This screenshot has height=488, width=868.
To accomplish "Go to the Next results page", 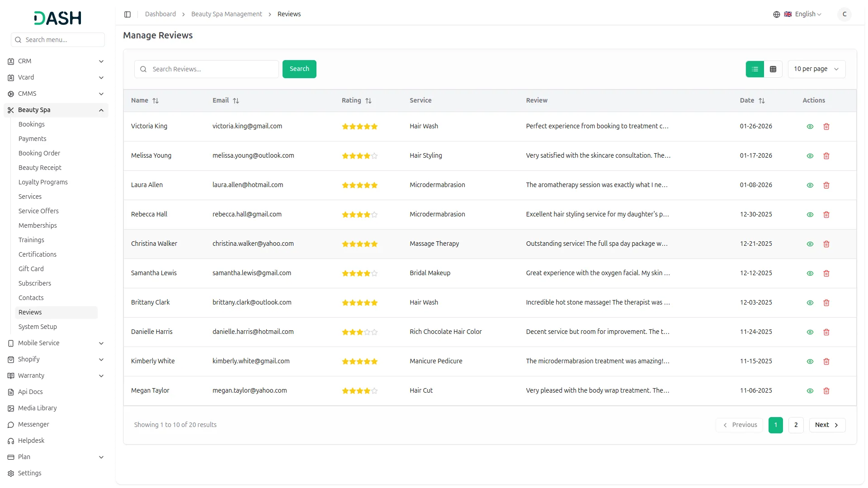I will pos(827,425).
